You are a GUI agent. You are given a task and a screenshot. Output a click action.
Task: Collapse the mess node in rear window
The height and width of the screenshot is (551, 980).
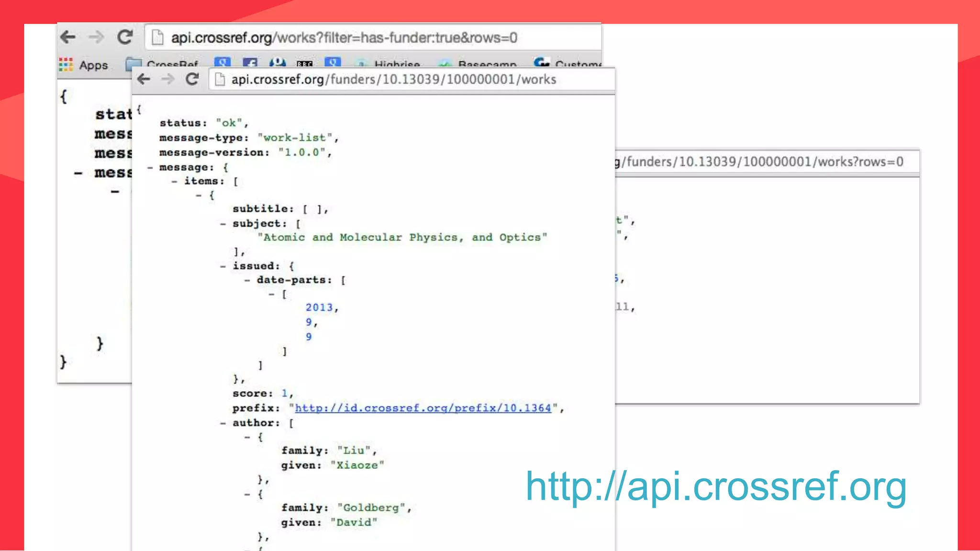coord(78,173)
